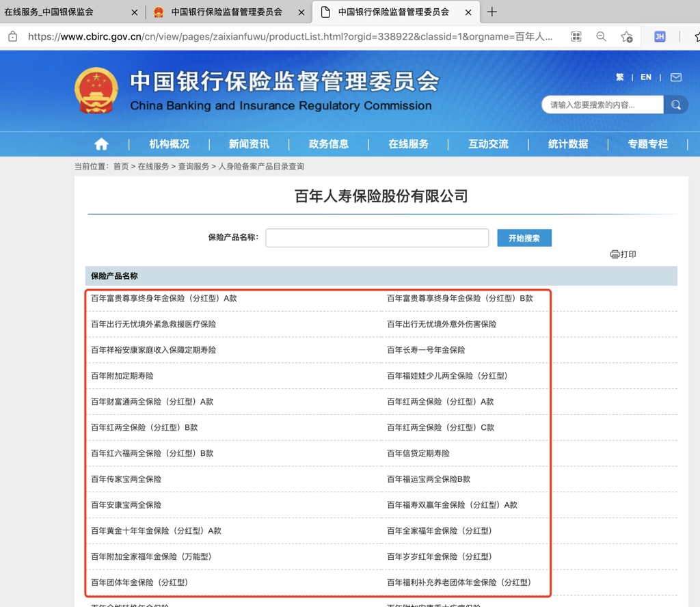700x607 pixels.
Task: Open a new browser tab with plus
Action: pos(492,12)
